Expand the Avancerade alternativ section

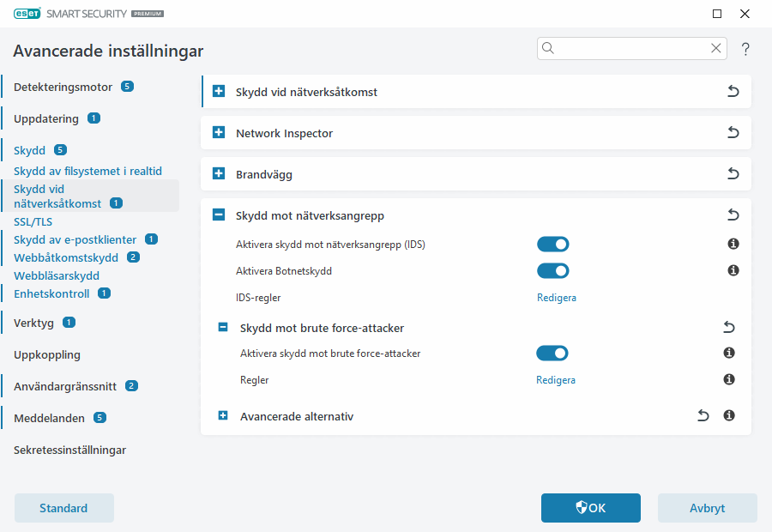[x=222, y=415]
